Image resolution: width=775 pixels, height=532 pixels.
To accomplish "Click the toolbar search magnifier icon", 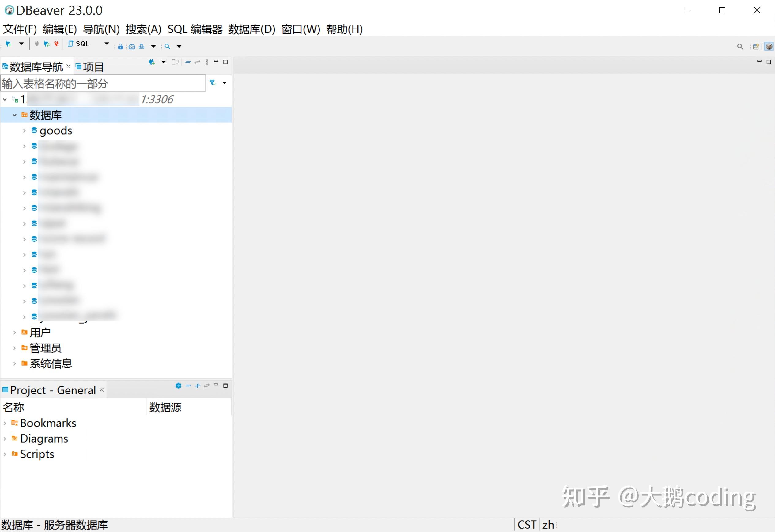I will click(167, 47).
